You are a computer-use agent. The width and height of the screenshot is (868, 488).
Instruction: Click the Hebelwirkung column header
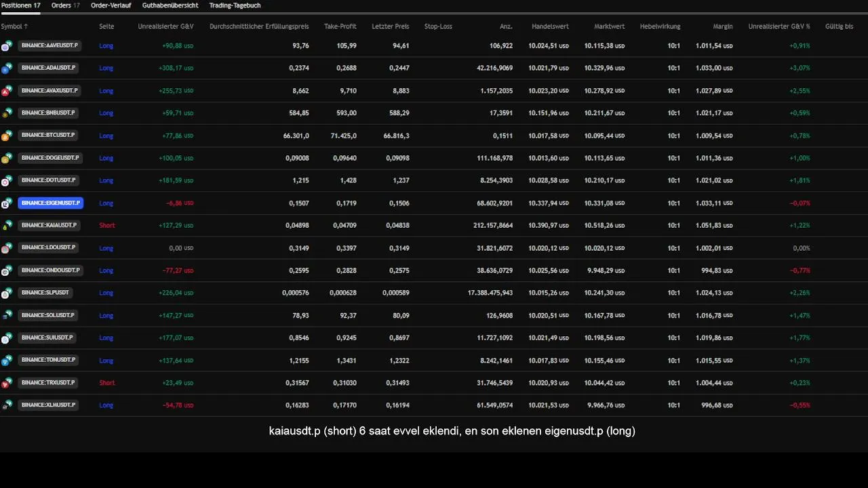pyautogui.click(x=660, y=26)
